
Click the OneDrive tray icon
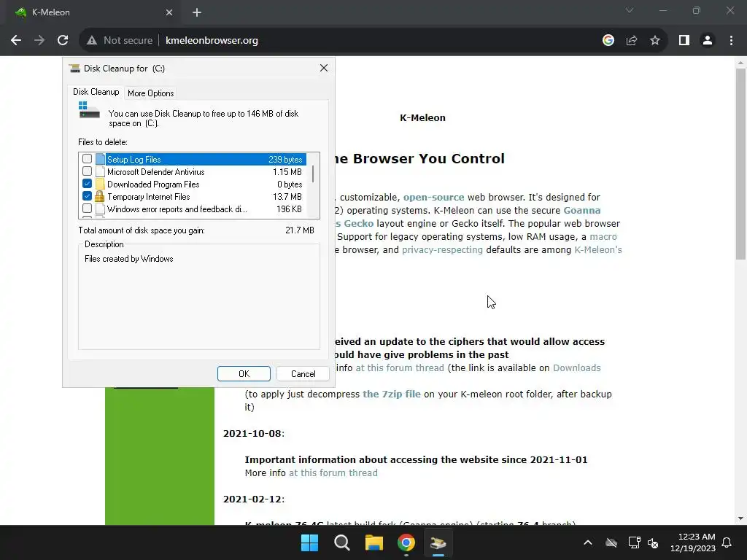pyautogui.click(x=611, y=542)
